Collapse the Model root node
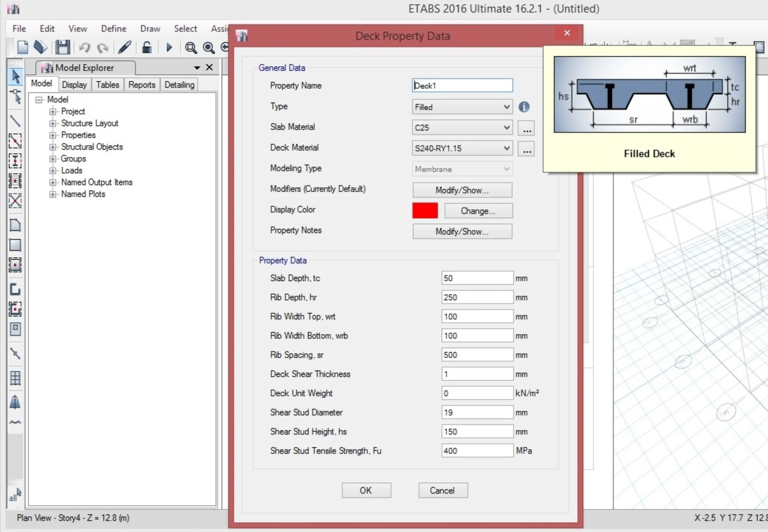Viewport: 768px width, 532px height. coord(39,100)
